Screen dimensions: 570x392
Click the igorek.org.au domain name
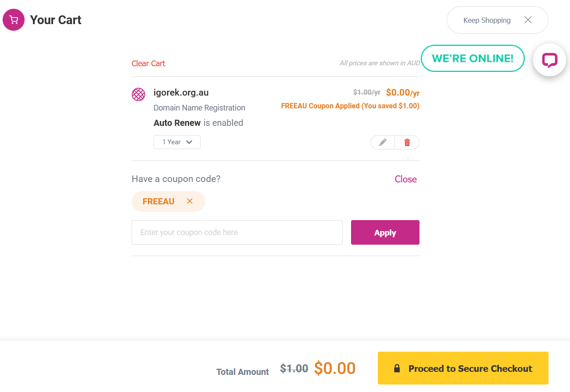181,93
